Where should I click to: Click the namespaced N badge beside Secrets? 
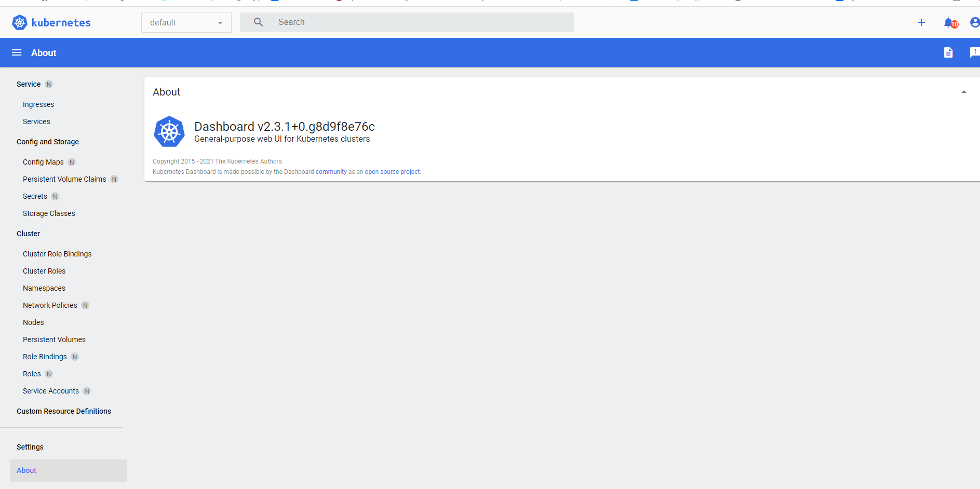(55, 196)
